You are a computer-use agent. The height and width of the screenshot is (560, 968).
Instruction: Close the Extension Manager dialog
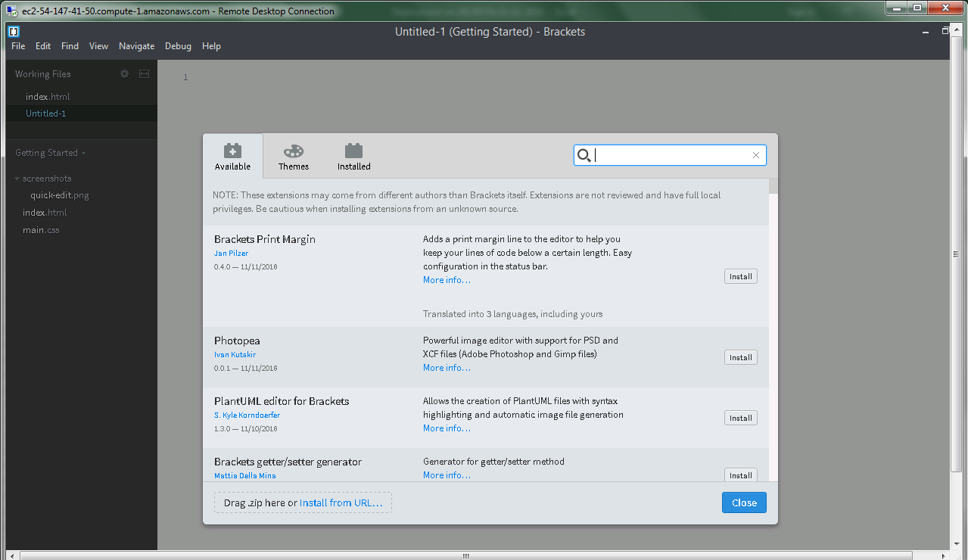tap(743, 502)
